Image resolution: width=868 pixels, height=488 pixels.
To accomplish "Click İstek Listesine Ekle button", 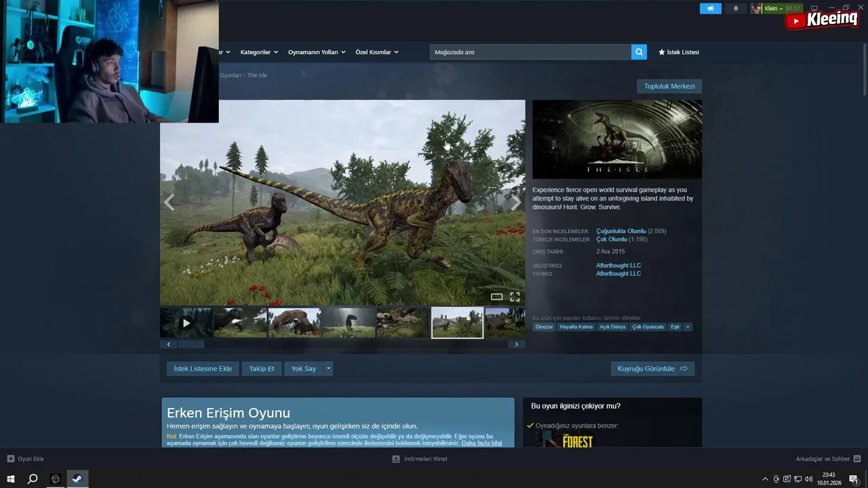I will pyautogui.click(x=203, y=369).
